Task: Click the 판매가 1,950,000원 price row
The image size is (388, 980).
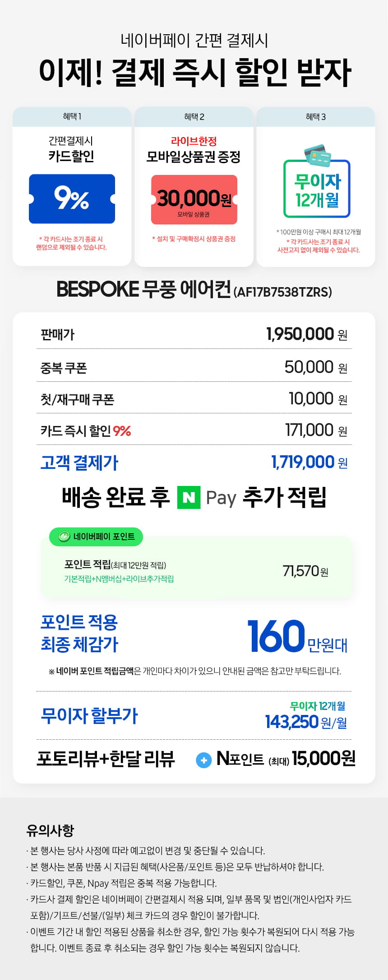Action: tap(194, 334)
